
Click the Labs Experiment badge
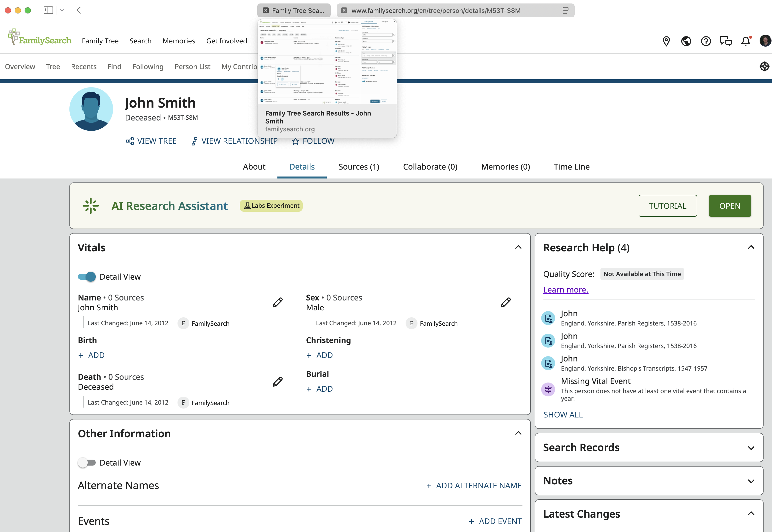click(x=271, y=206)
